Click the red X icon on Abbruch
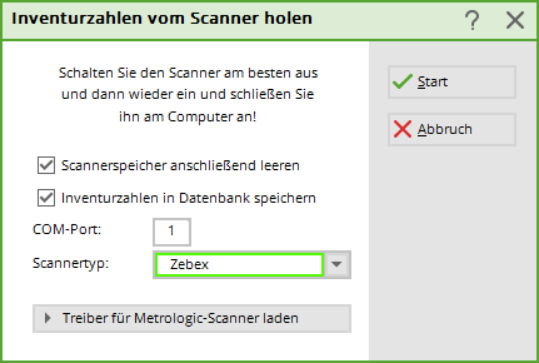This screenshot has height=363, width=539. 402,129
